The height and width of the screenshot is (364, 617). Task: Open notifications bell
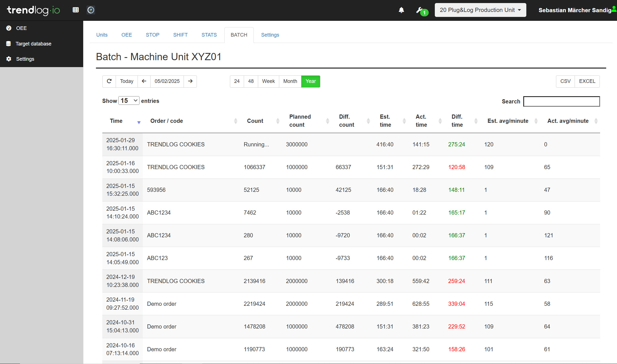tap(401, 10)
